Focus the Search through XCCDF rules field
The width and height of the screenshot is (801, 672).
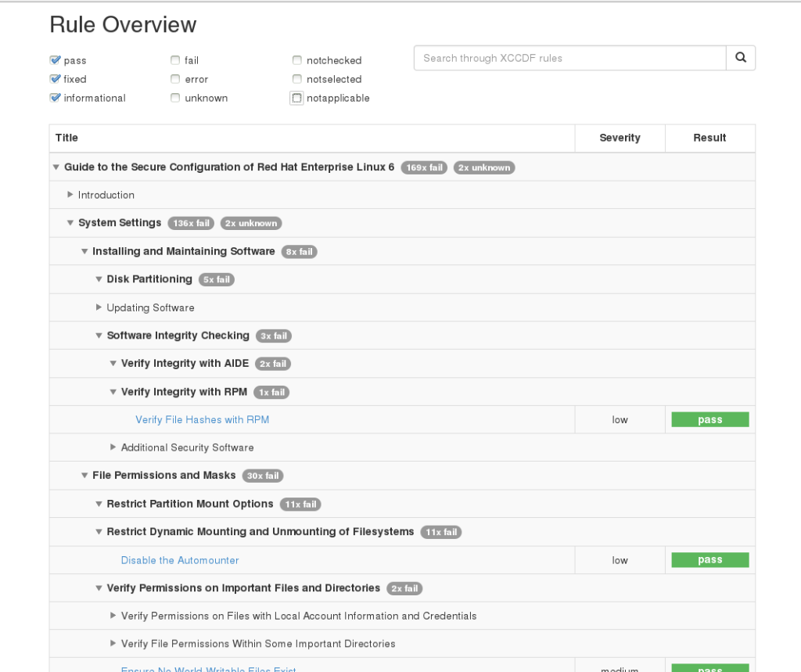click(x=570, y=58)
